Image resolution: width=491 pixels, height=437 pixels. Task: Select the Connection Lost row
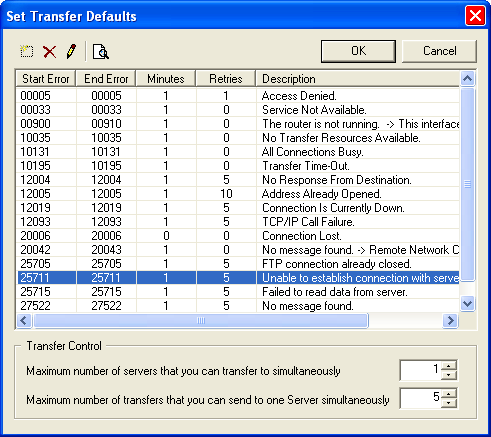[238, 236]
